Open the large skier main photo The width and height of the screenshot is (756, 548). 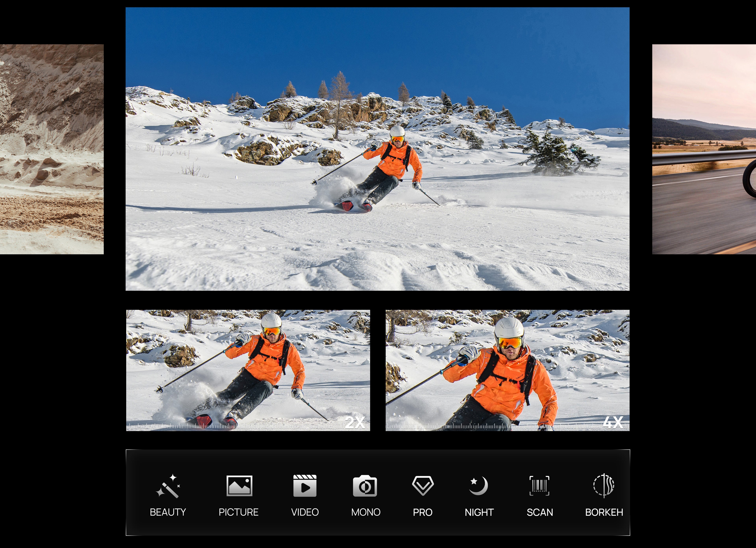pyautogui.click(x=377, y=149)
